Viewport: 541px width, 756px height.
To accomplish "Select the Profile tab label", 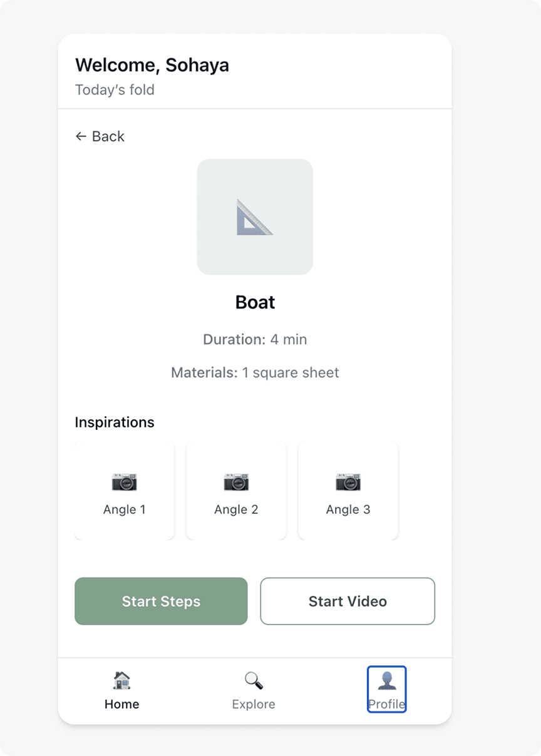I will pos(386,704).
